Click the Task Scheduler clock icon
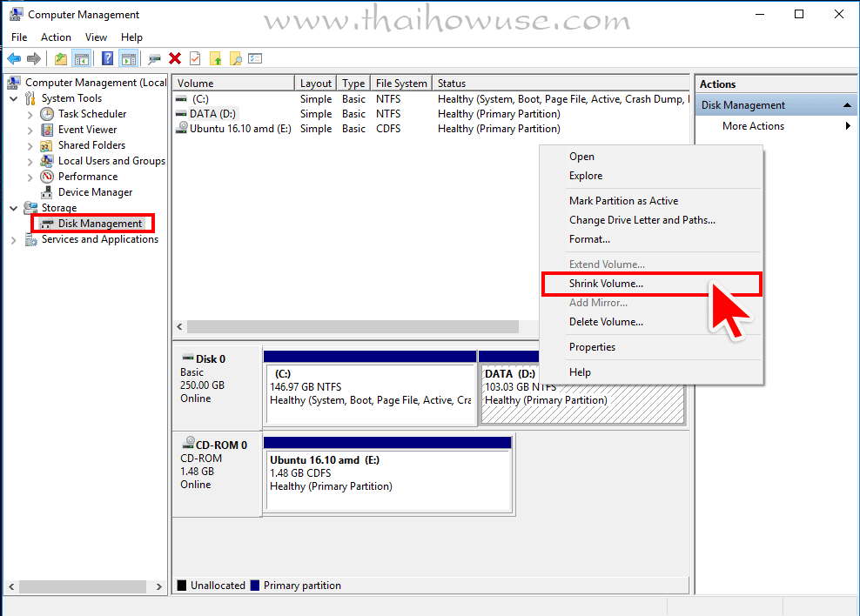Viewport: 860px width, 616px height. (47, 114)
